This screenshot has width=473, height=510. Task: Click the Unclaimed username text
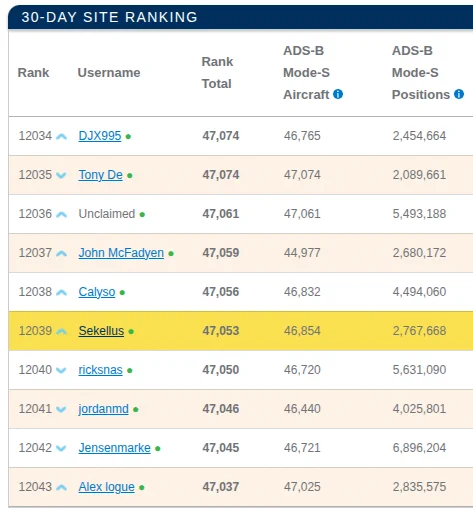(107, 214)
